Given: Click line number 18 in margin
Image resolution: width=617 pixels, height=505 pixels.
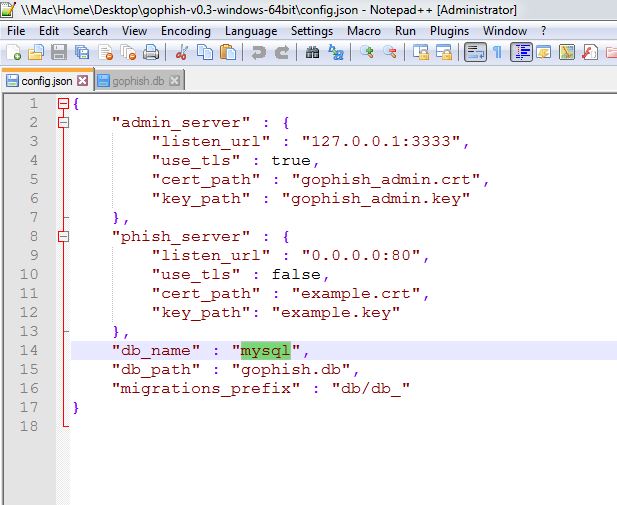Looking at the screenshot, I should click(29, 426).
